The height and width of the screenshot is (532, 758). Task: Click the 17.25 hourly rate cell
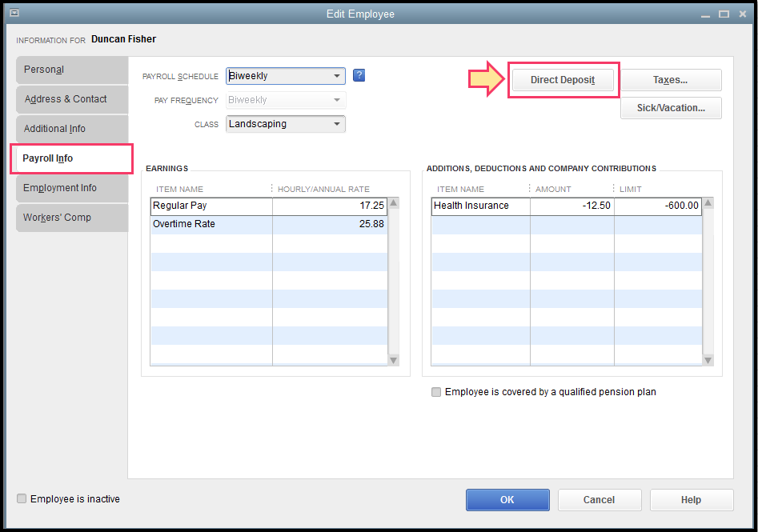330,206
